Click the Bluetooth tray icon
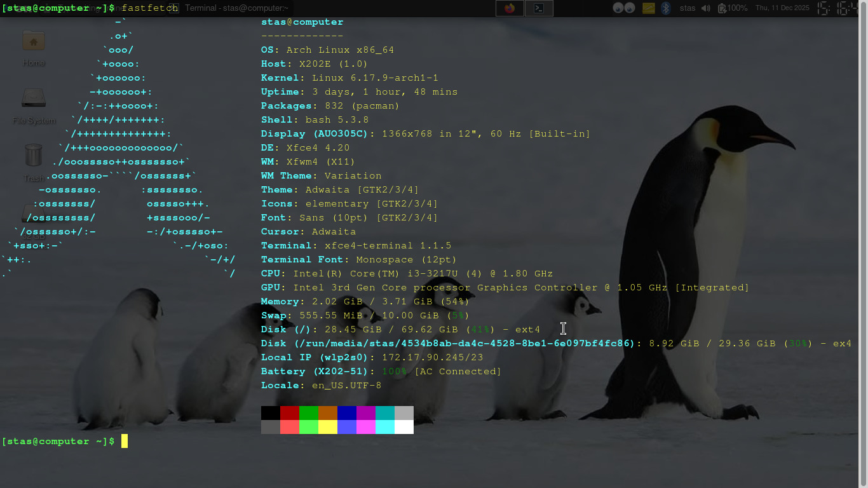The width and height of the screenshot is (868, 488). tap(666, 8)
